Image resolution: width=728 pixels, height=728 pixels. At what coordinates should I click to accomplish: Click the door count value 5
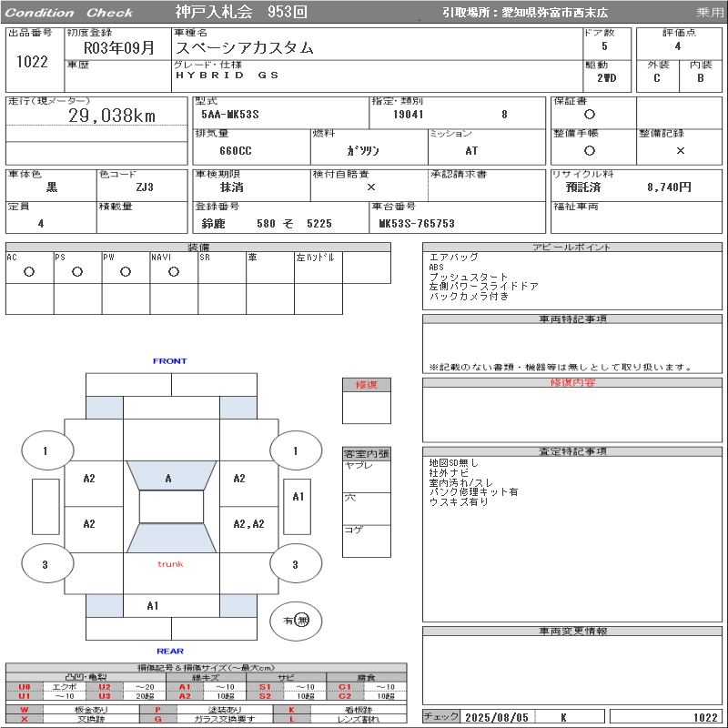[604, 46]
